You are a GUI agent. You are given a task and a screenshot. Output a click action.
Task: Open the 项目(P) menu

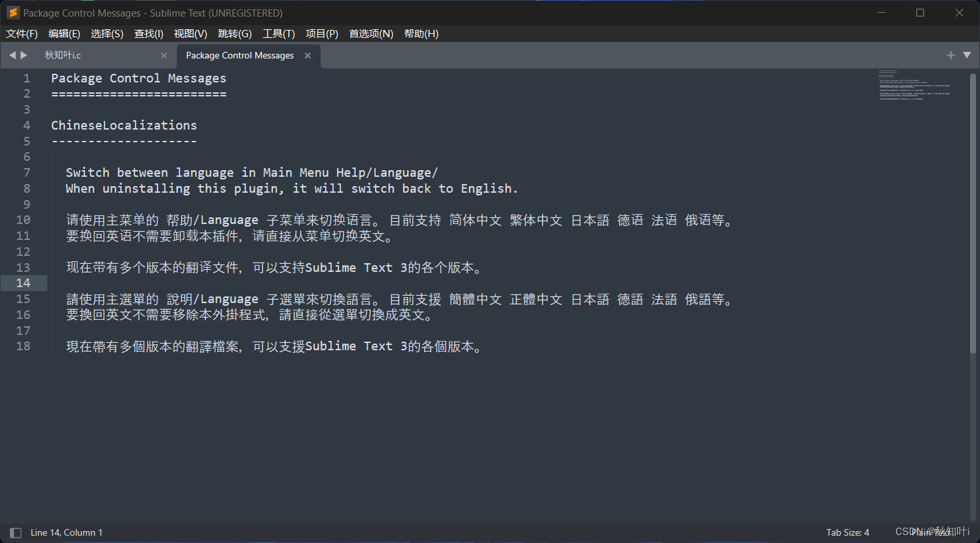(x=322, y=34)
